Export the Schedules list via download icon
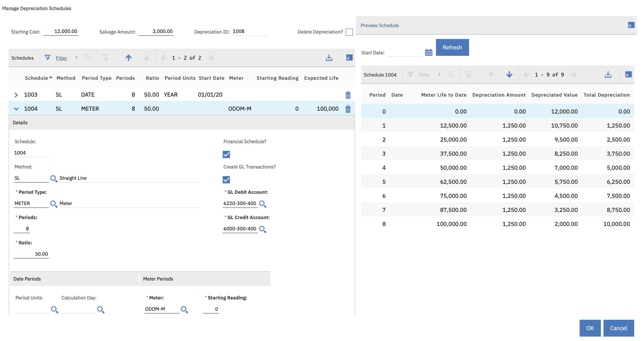The width and height of the screenshot is (644, 341). [x=329, y=58]
